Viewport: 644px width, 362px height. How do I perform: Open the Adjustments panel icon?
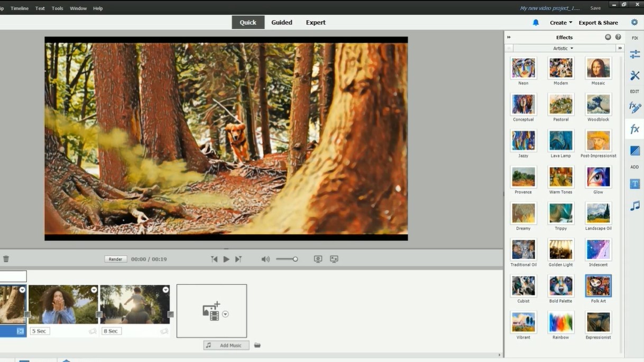[634, 54]
